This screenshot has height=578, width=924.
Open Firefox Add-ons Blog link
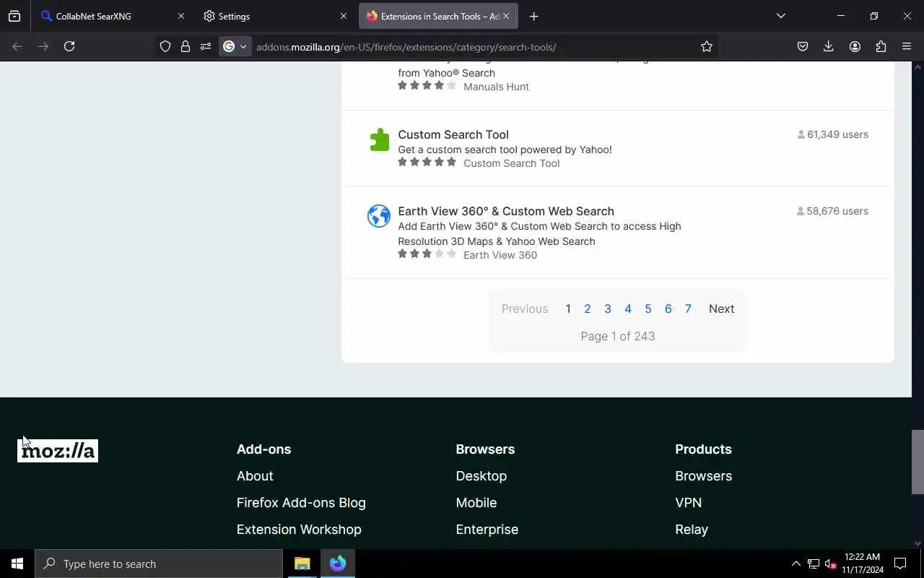click(301, 503)
